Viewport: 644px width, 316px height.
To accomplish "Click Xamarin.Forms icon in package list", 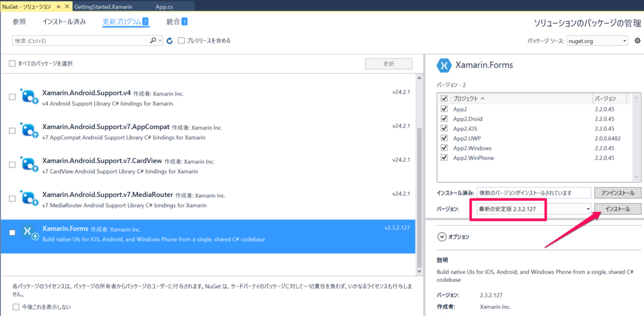I will tap(30, 232).
